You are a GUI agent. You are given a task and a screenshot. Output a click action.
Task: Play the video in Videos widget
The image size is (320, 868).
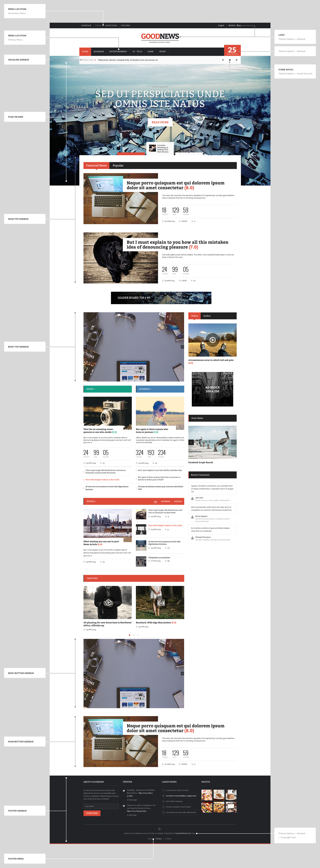coord(212,340)
